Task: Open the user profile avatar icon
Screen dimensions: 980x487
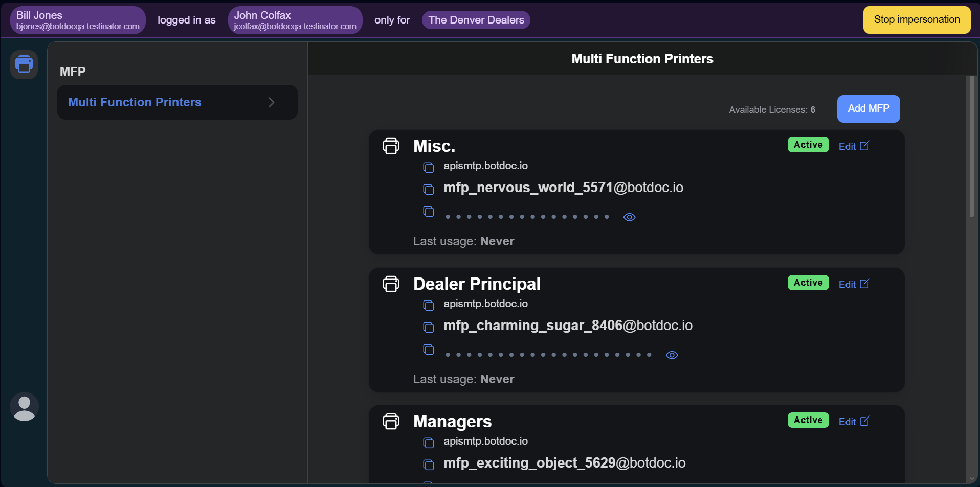Action: click(x=24, y=407)
